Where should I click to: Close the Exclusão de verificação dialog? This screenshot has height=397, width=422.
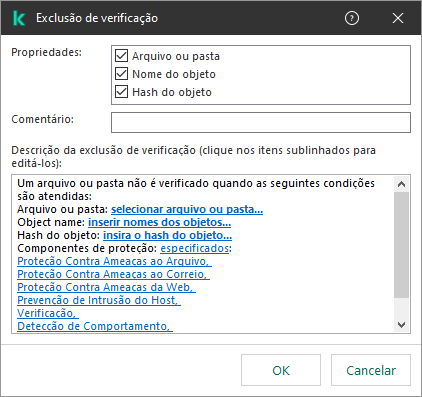(398, 18)
